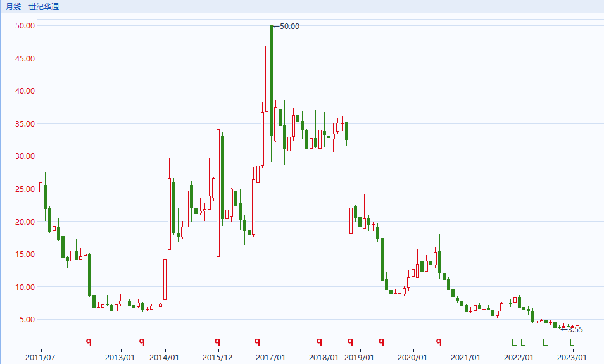Click the 40.00 price axis label
Image resolution: width=604 pixels, height=364 pixels.
[x=25, y=91]
